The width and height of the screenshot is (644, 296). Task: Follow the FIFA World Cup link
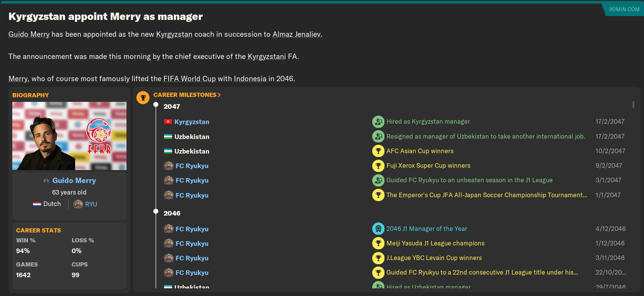click(x=190, y=79)
